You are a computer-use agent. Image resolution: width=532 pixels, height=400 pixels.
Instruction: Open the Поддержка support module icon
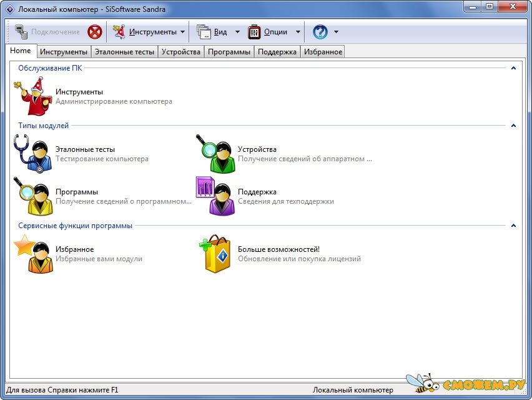click(214, 196)
